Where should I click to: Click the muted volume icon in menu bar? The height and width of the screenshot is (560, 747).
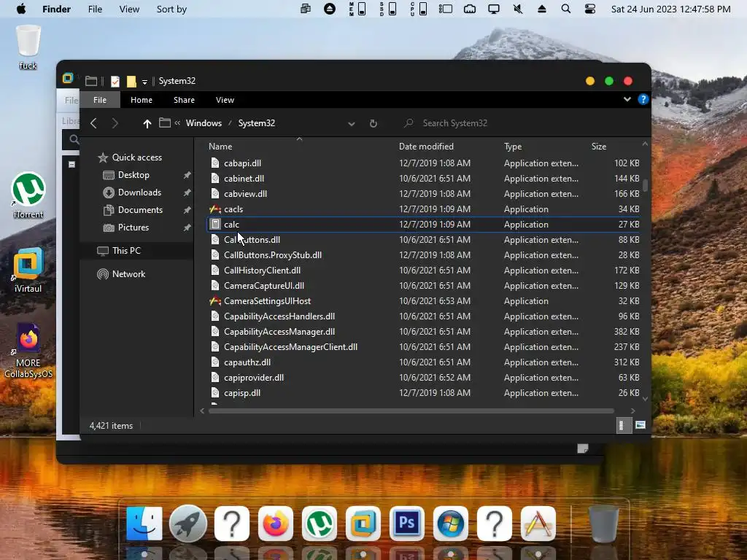[518, 9]
